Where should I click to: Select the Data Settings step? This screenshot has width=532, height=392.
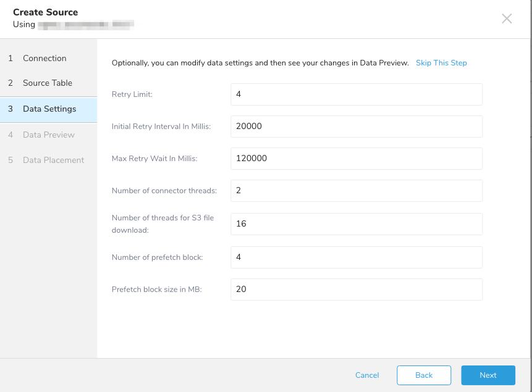(x=49, y=109)
